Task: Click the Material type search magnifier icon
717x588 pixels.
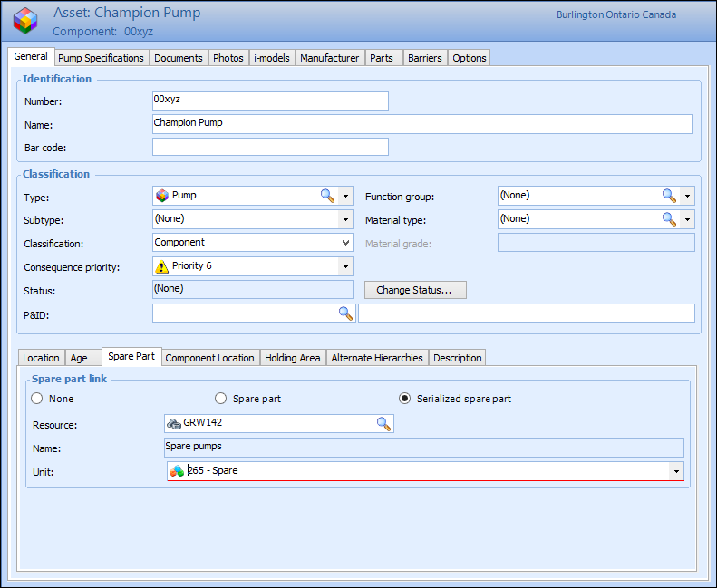Action: 669,218
